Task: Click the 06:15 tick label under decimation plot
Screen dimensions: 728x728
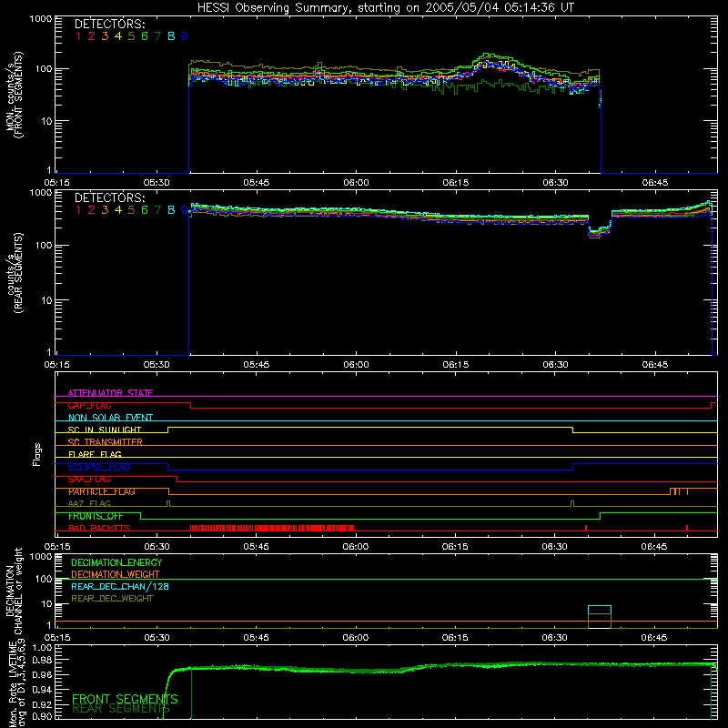Action: tap(455, 638)
